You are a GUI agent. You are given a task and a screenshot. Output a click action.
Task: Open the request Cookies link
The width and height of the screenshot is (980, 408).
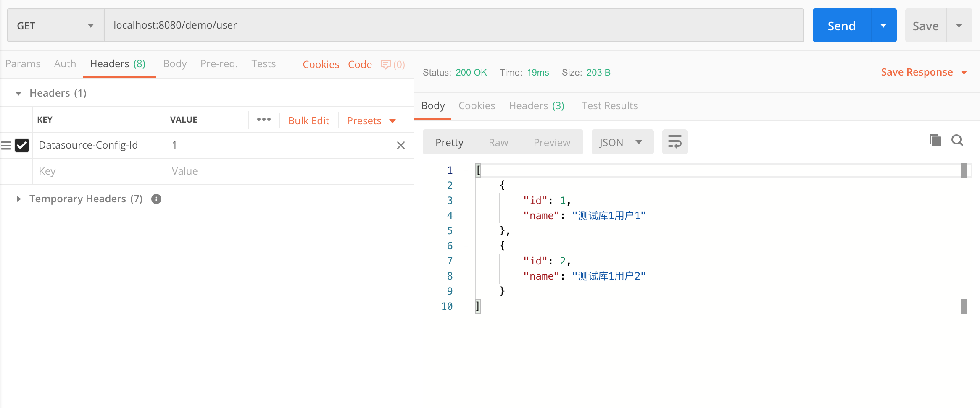pos(321,64)
